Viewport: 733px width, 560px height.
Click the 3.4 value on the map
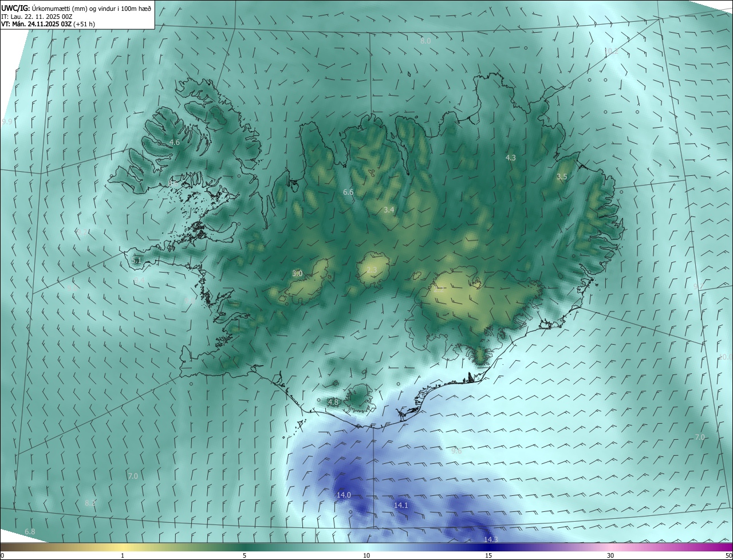pyautogui.click(x=389, y=210)
